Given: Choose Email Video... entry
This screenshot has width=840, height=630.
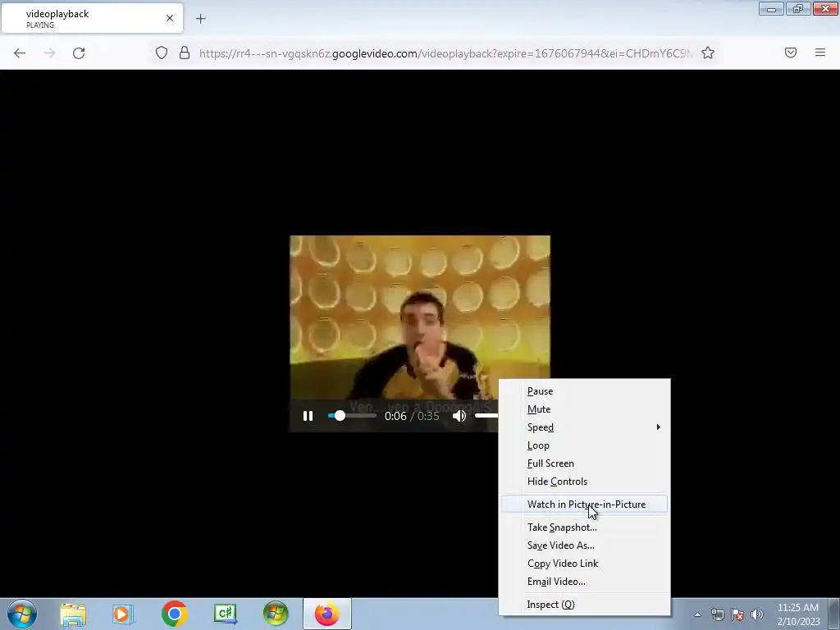Looking at the screenshot, I should tap(585, 582).
